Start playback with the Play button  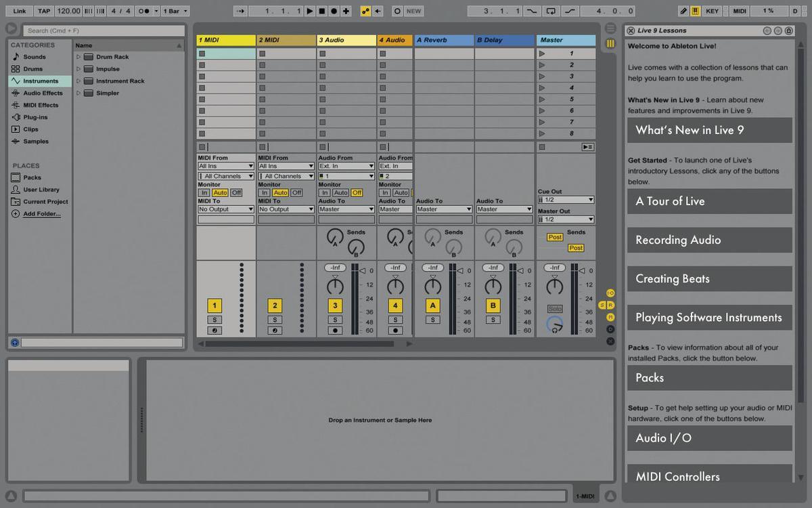click(310, 11)
